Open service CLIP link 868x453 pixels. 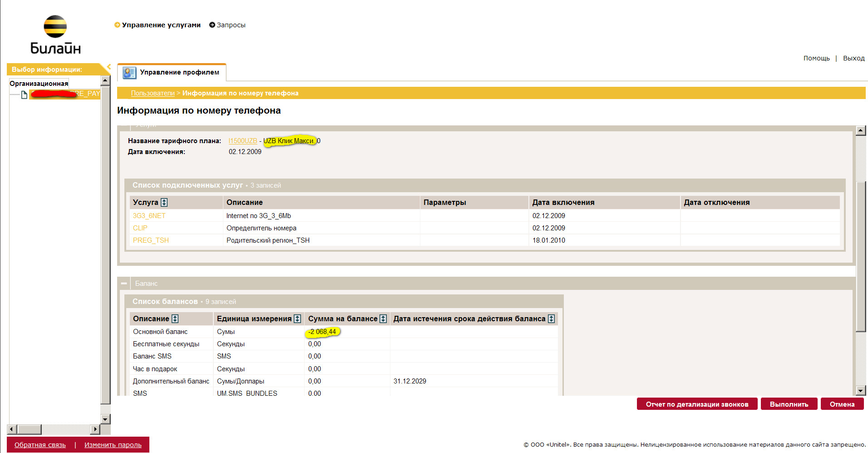[x=140, y=228]
